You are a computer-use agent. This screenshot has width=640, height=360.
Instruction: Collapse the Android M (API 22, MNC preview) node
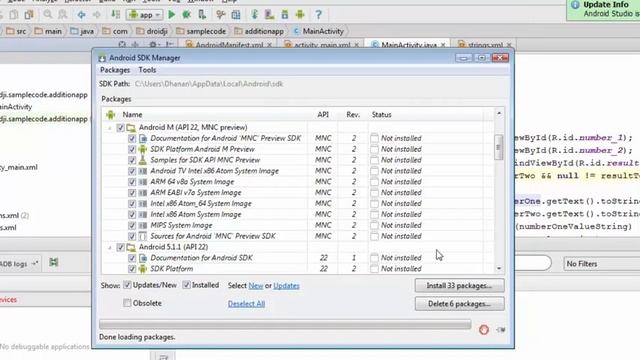click(109, 128)
